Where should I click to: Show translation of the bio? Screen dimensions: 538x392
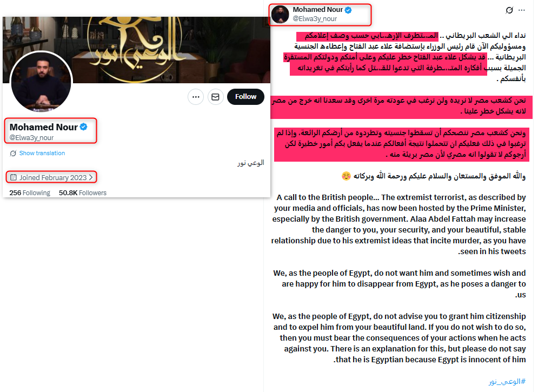pyautogui.click(x=42, y=154)
